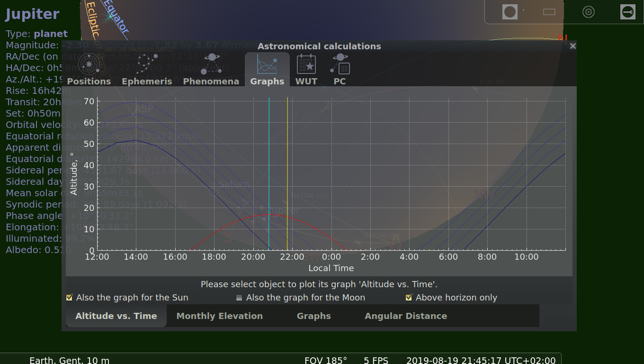Switch to the Ephemeris tool
This screenshot has width=644, height=364.
pyautogui.click(x=147, y=69)
